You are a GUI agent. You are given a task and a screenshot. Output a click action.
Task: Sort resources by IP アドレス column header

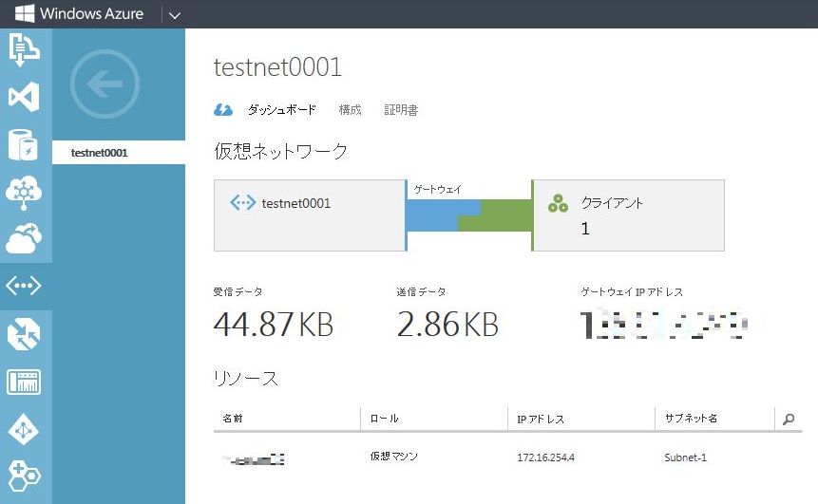tap(541, 419)
